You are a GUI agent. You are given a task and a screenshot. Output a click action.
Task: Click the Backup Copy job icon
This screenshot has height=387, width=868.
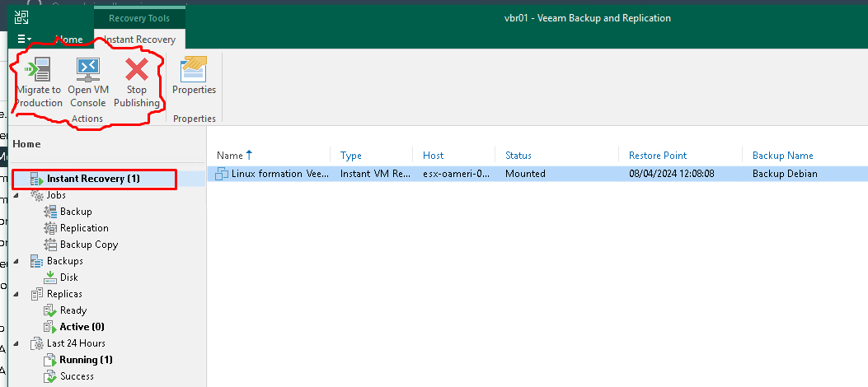click(50, 245)
